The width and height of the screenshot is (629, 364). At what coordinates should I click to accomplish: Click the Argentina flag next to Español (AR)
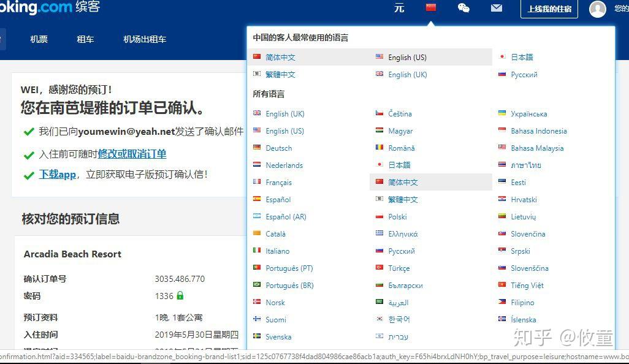tap(257, 216)
